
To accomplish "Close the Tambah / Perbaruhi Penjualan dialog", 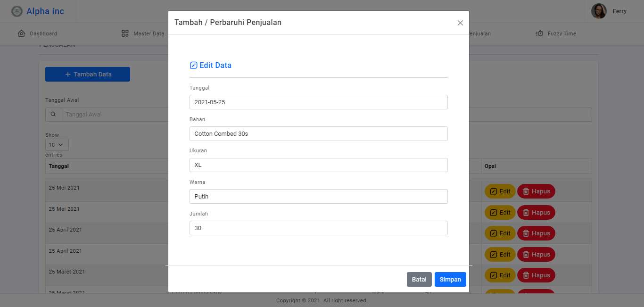I will click(x=460, y=23).
